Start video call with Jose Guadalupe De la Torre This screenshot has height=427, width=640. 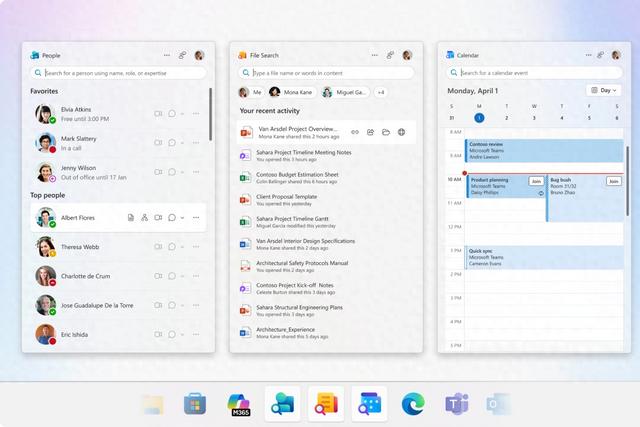tap(158, 305)
